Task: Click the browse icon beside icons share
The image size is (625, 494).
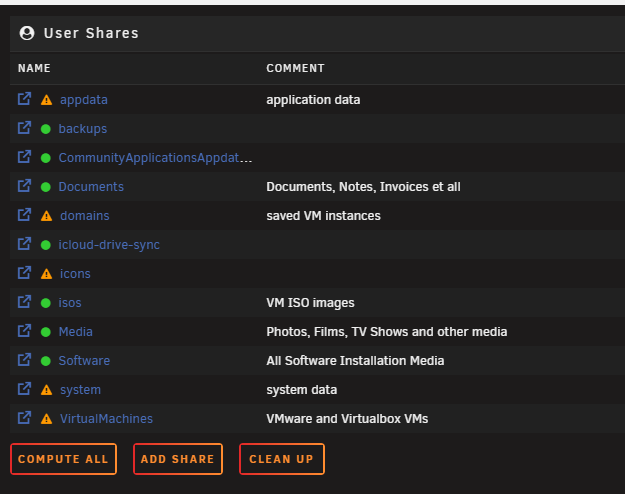Action: point(24,273)
